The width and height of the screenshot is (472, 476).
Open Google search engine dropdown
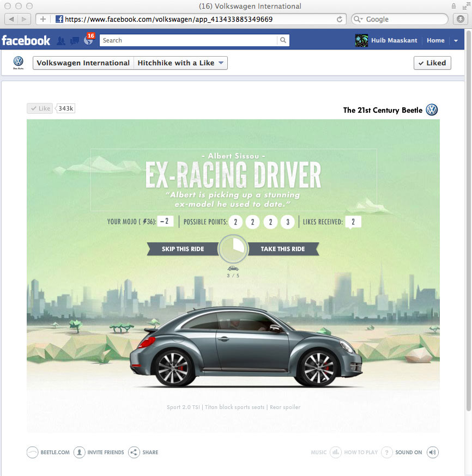click(x=359, y=19)
